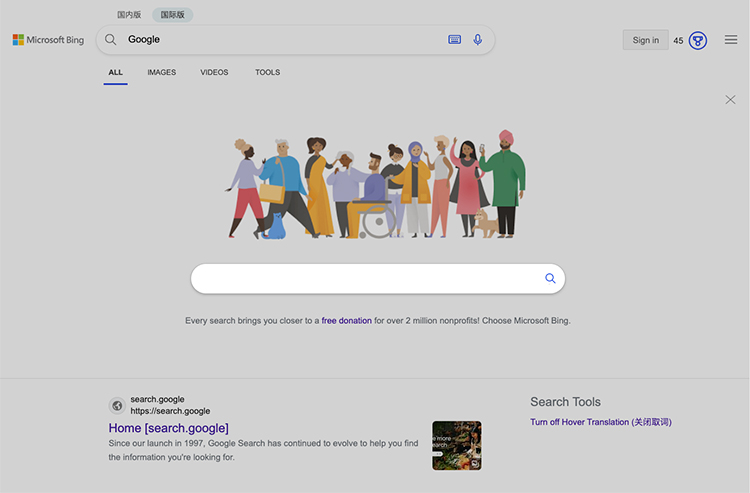
Task: Dismiss the donation banner with X
Action: pos(730,99)
